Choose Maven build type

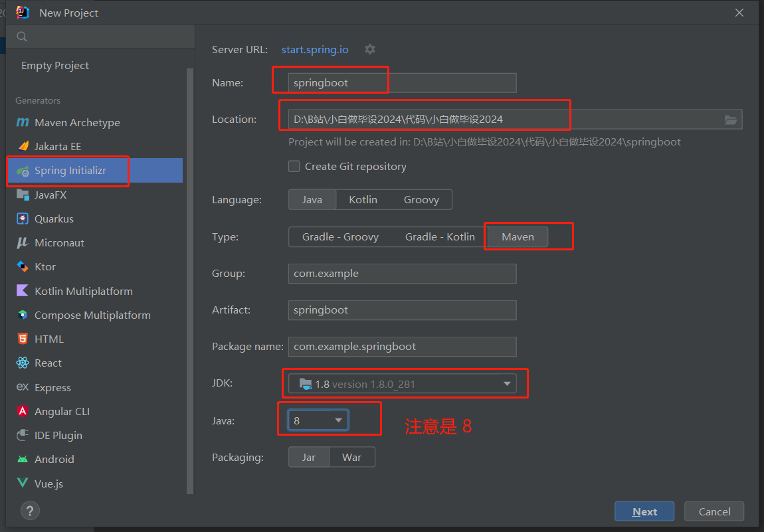coord(518,236)
